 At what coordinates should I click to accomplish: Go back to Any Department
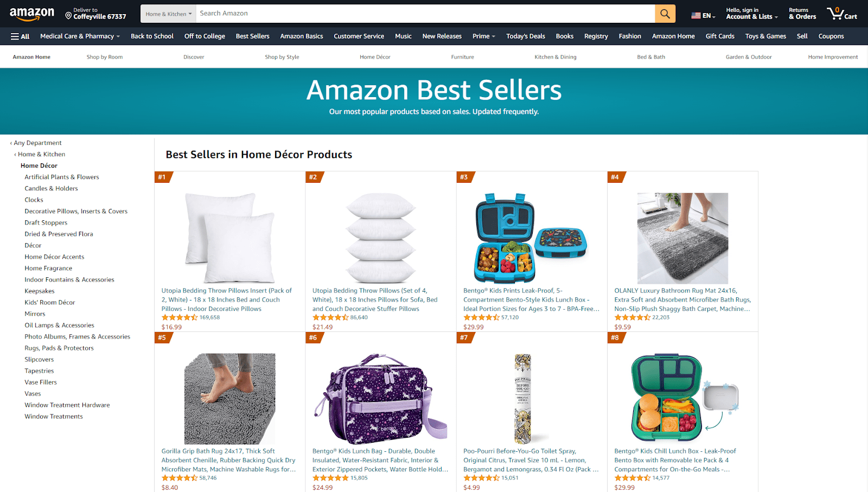pos(36,143)
